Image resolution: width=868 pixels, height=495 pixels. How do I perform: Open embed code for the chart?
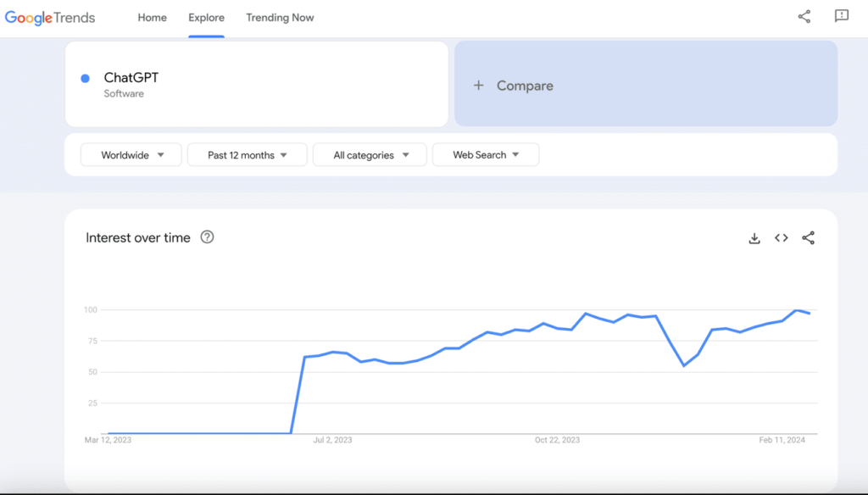[781, 238]
